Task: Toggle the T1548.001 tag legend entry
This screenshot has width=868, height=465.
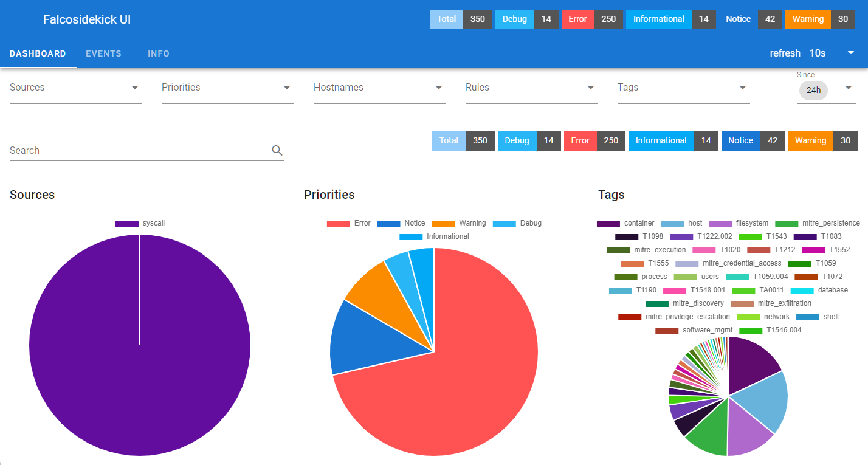Action: click(x=695, y=290)
